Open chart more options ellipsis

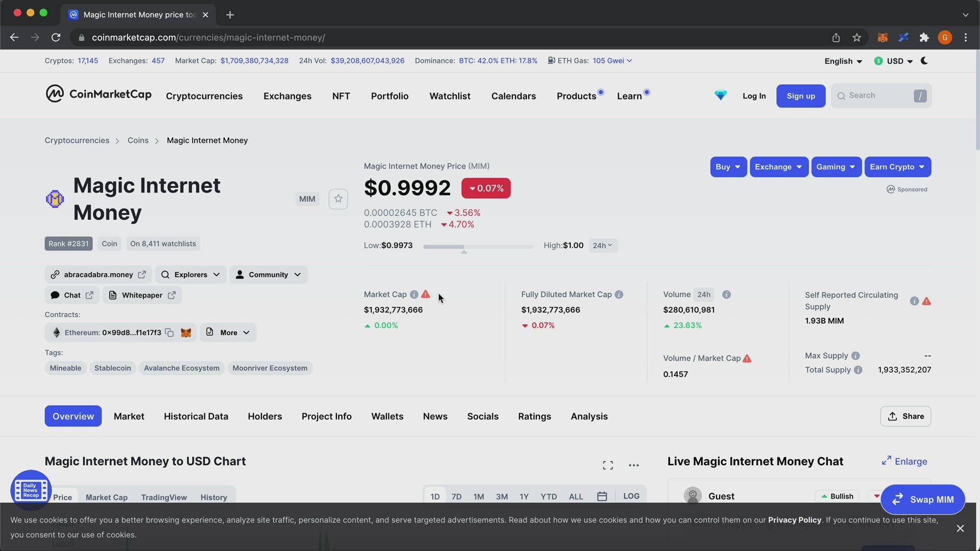pos(633,465)
